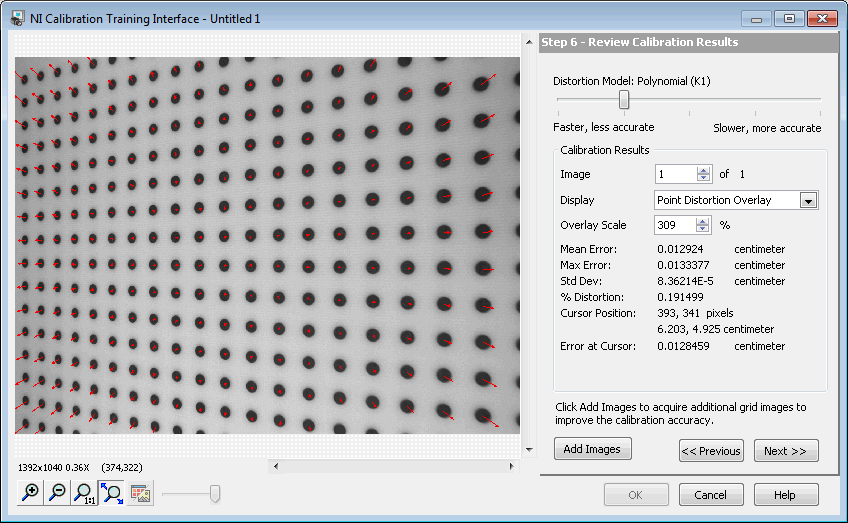Minimize the Calibration Training window
848x523 pixels.
coord(757,18)
